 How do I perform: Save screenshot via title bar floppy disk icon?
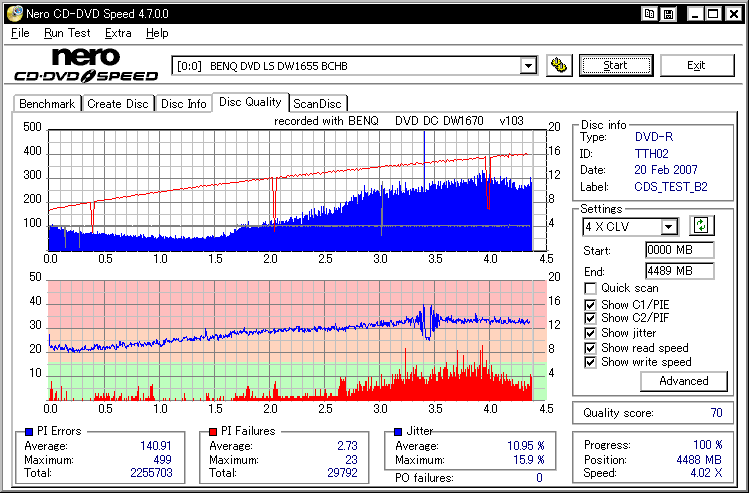[669, 14]
